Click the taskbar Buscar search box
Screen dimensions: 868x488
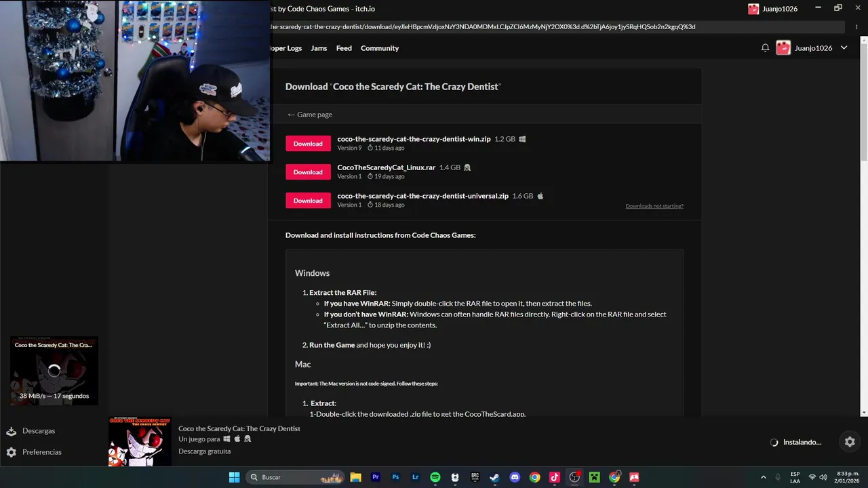coord(296,477)
